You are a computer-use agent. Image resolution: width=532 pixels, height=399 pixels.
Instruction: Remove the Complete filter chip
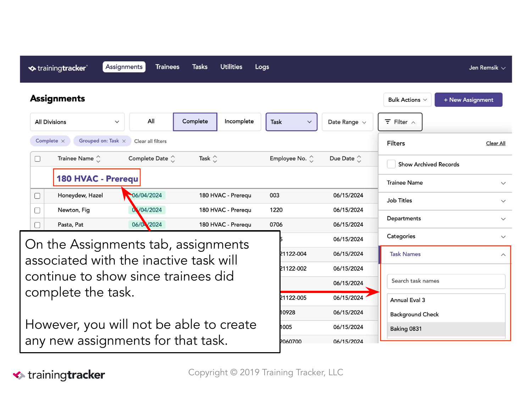(63, 141)
